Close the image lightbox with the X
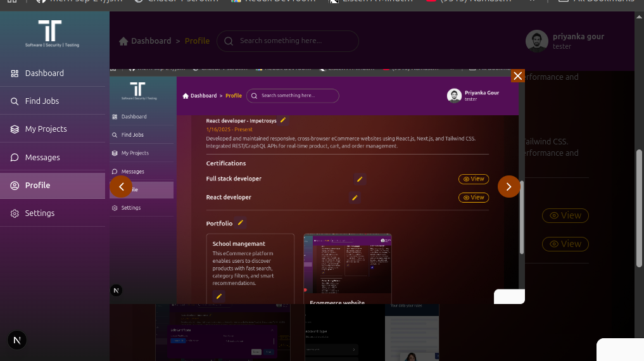Image resolution: width=644 pixels, height=361 pixels. pyautogui.click(x=517, y=76)
